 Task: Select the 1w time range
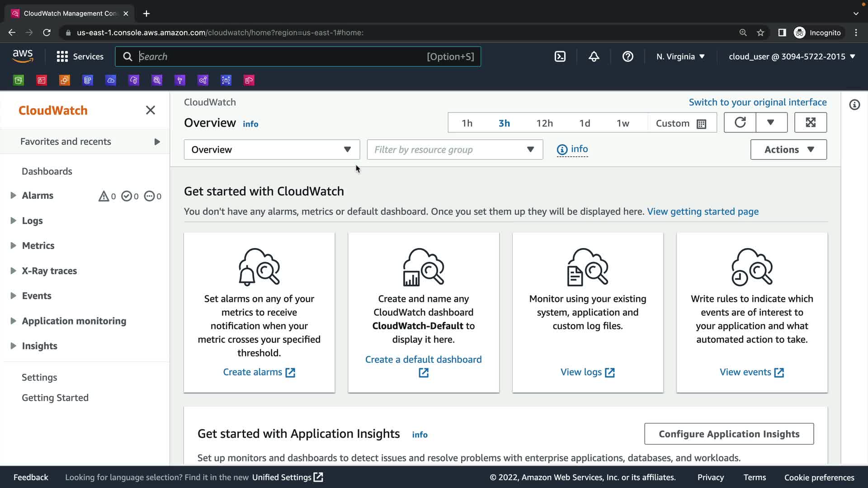(623, 123)
